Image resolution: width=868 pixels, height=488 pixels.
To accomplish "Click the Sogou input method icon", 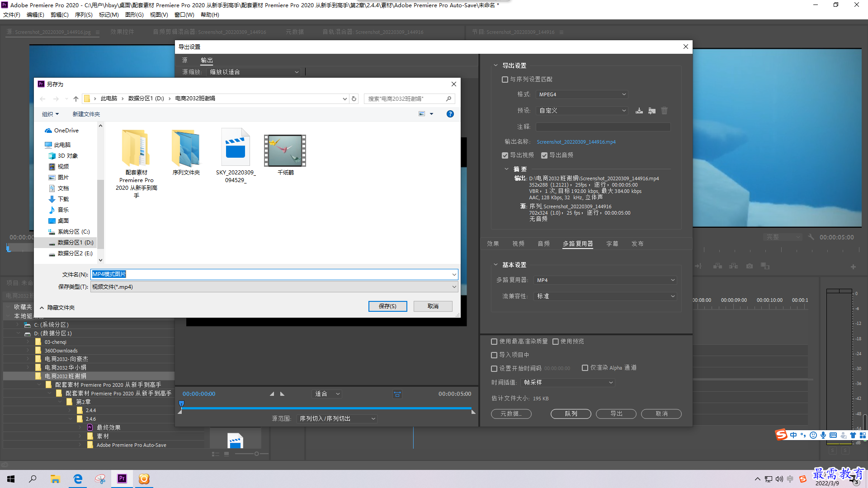I will [781, 435].
